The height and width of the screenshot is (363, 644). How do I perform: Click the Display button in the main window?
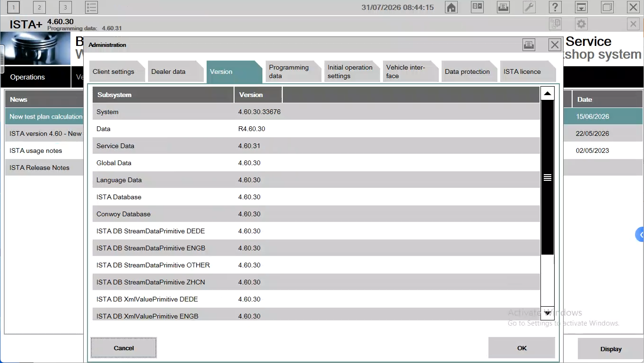coord(610,349)
